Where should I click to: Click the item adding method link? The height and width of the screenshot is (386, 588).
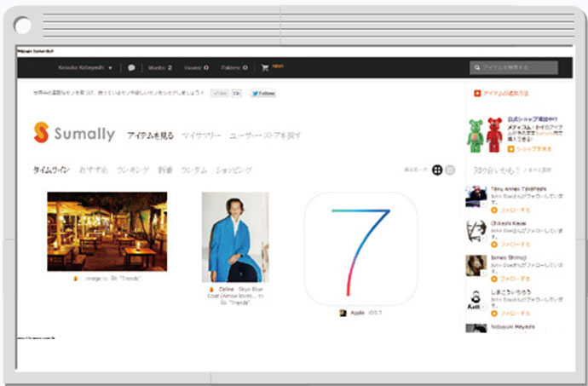[505, 93]
